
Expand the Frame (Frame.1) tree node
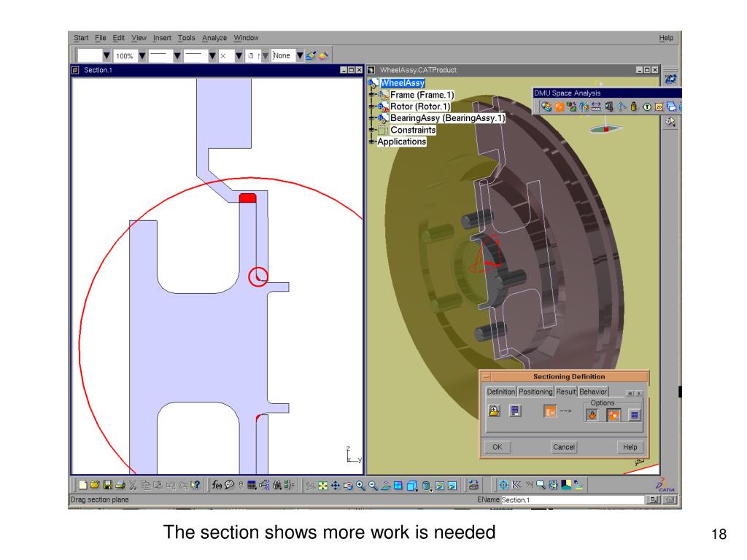[x=372, y=95]
